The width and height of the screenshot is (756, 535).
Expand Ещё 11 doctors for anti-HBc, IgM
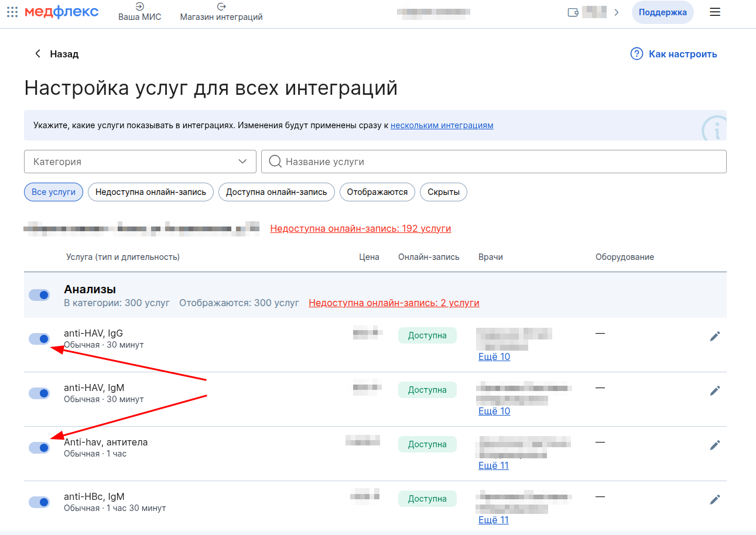[x=494, y=520]
